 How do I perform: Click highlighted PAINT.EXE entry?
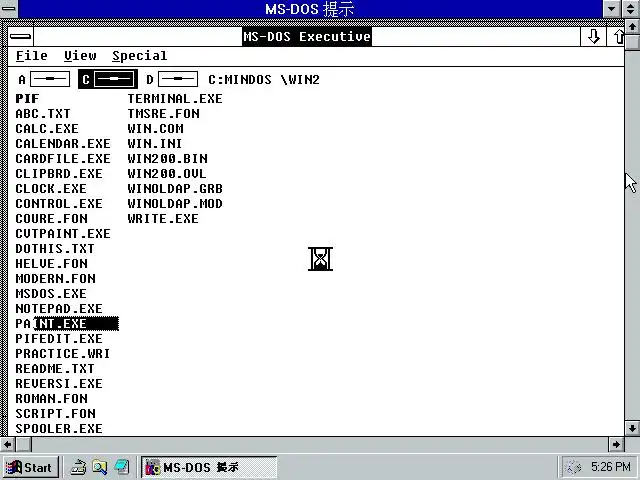coord(67,324)
